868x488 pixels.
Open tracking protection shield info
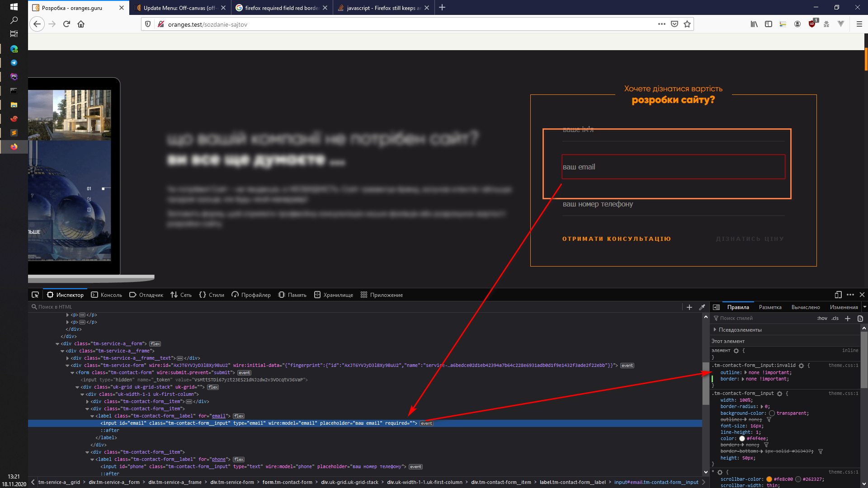[148, 24]
